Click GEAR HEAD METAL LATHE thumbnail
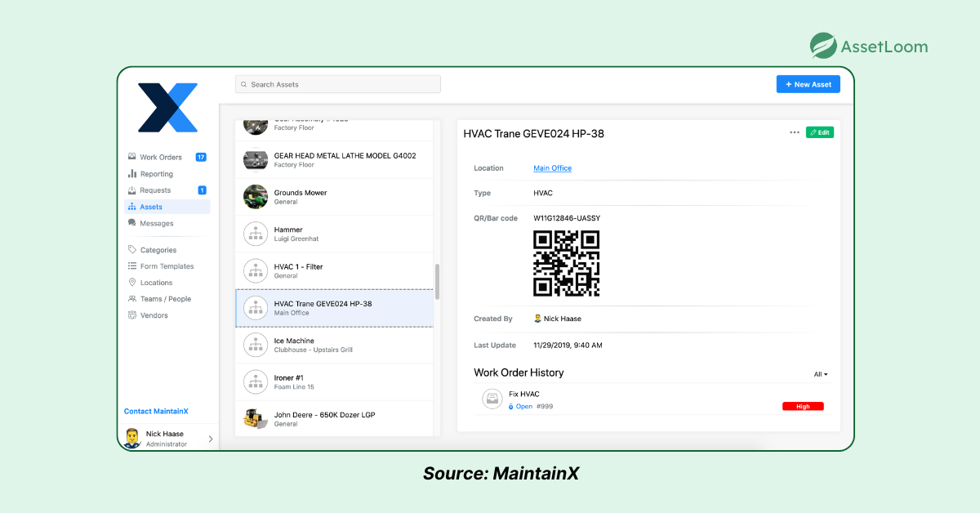 (x=256, y=160)
